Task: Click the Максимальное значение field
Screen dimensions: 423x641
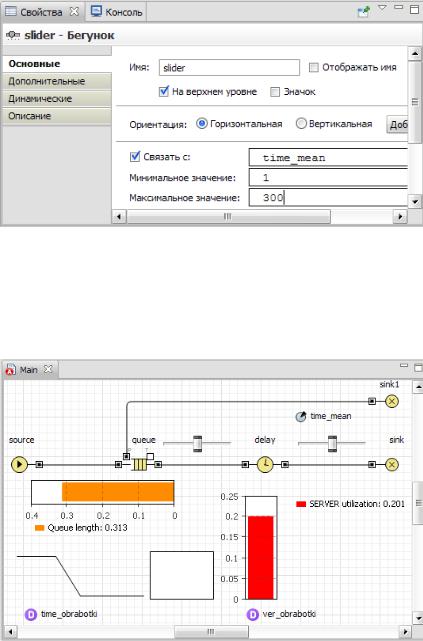Action: coord(328,198)
